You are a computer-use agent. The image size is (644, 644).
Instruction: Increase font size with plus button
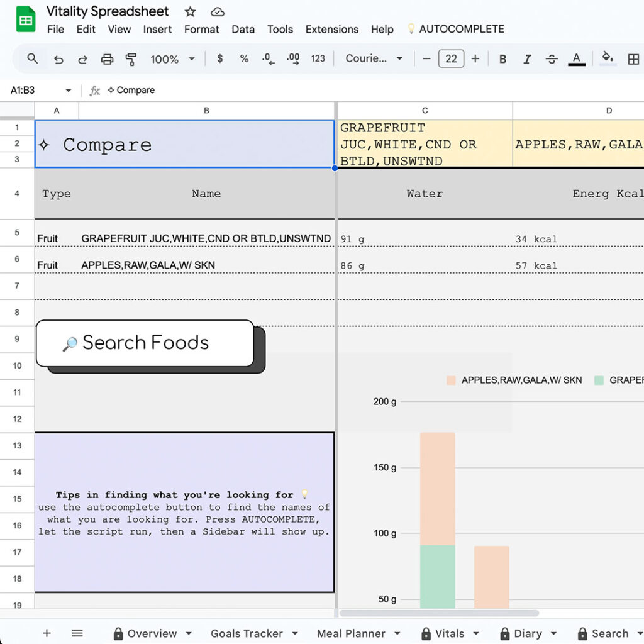tap(475, 58)
